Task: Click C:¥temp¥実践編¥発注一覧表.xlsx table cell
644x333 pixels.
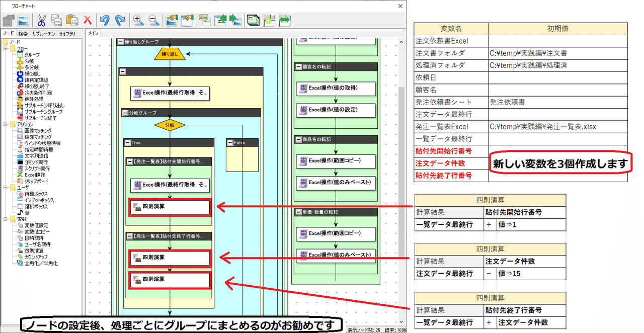Action: coord(557,127)
